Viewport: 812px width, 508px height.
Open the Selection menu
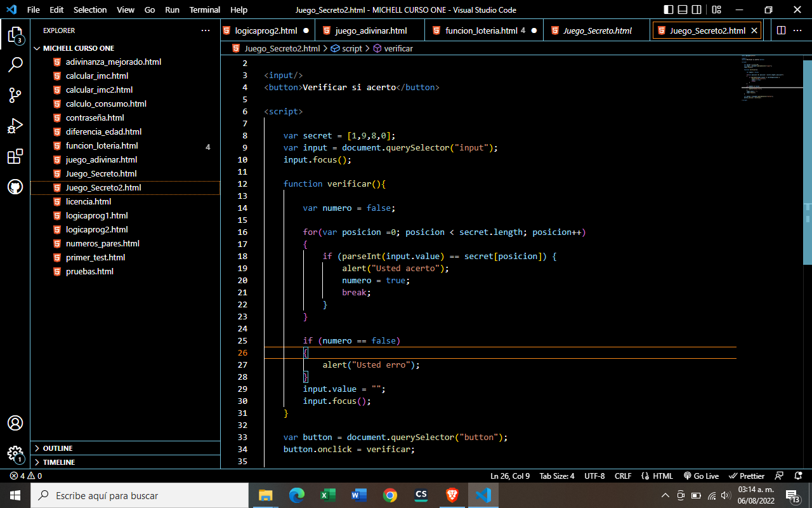[x=90, y=10]
